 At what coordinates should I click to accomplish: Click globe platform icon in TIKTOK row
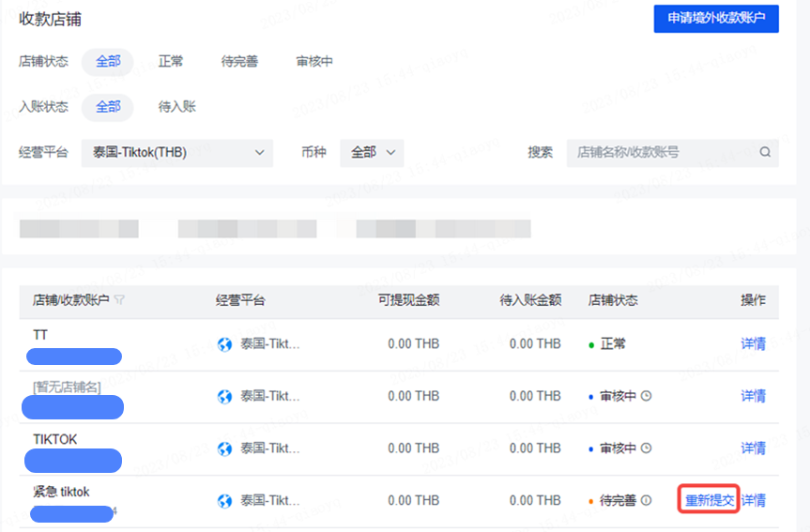click(x=224, y=448)
